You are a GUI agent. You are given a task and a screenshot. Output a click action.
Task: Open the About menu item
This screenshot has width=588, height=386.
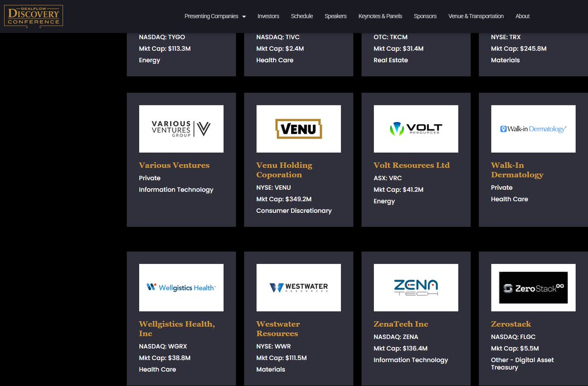pos(522,16)
